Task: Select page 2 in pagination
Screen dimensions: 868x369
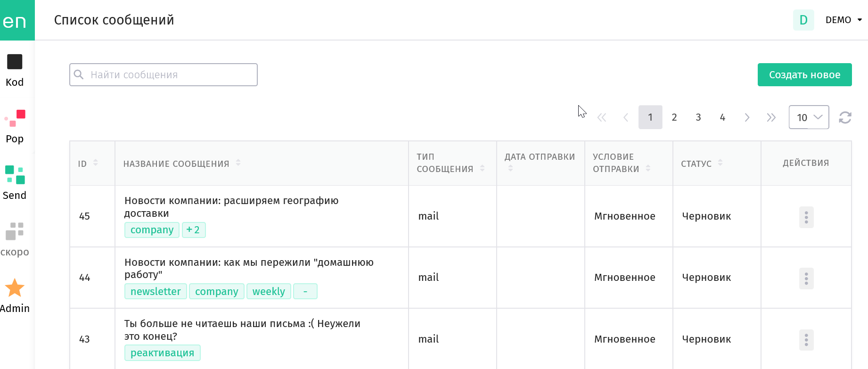Action: click(674, 117)
